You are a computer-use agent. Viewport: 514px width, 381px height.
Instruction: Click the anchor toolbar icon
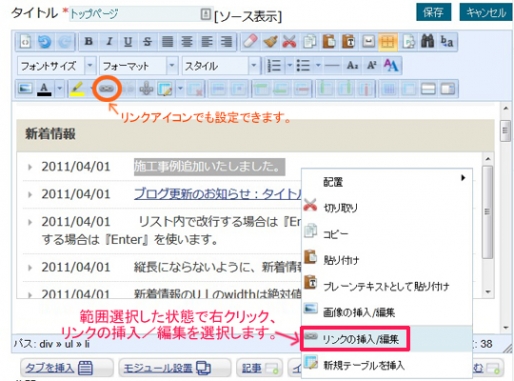point(146,89)
